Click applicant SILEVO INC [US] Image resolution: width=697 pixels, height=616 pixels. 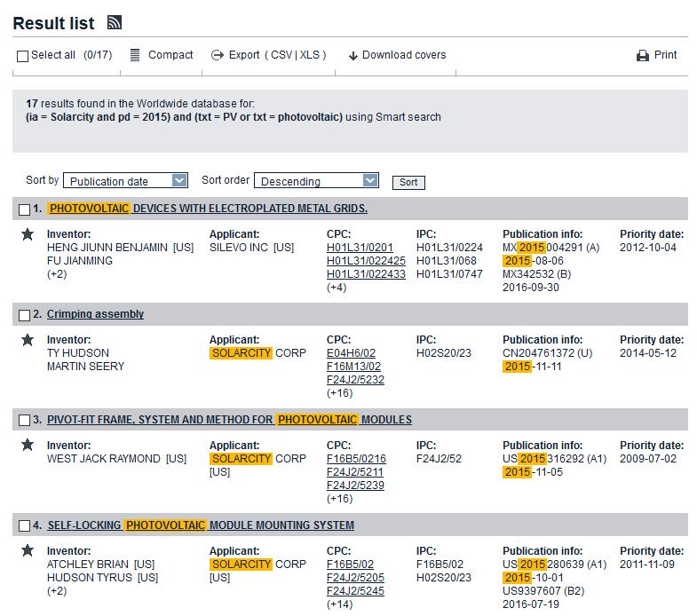pos(251,248)
